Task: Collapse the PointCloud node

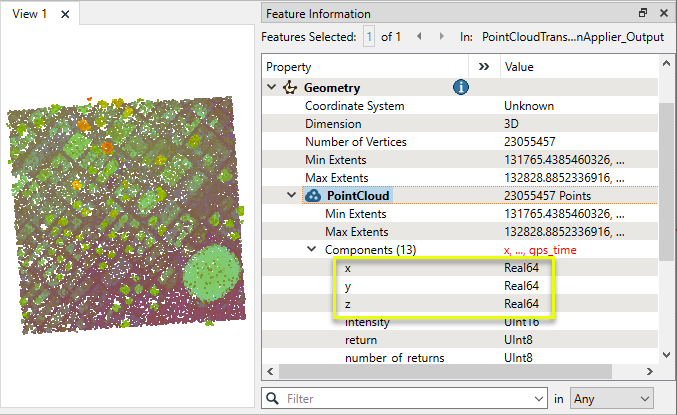Action: 292,196
